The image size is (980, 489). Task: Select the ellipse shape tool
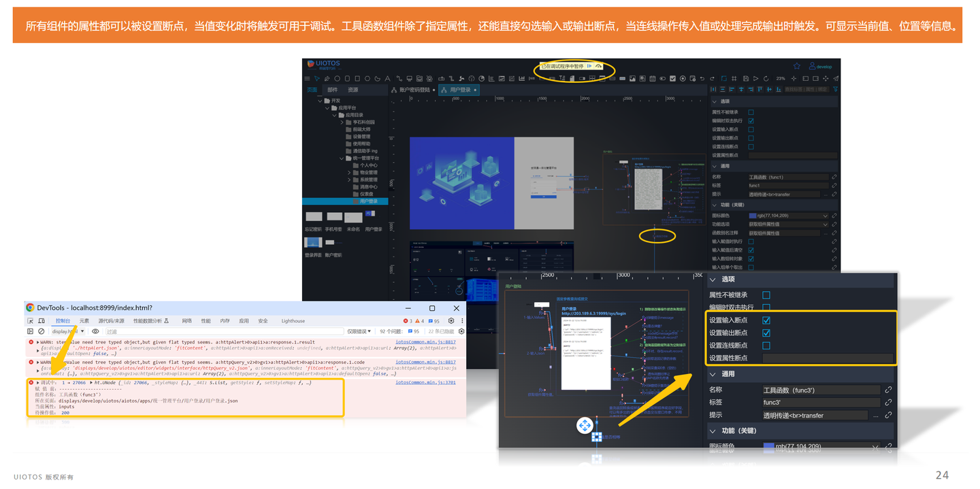pyautogui.click(x=337, y=78)
